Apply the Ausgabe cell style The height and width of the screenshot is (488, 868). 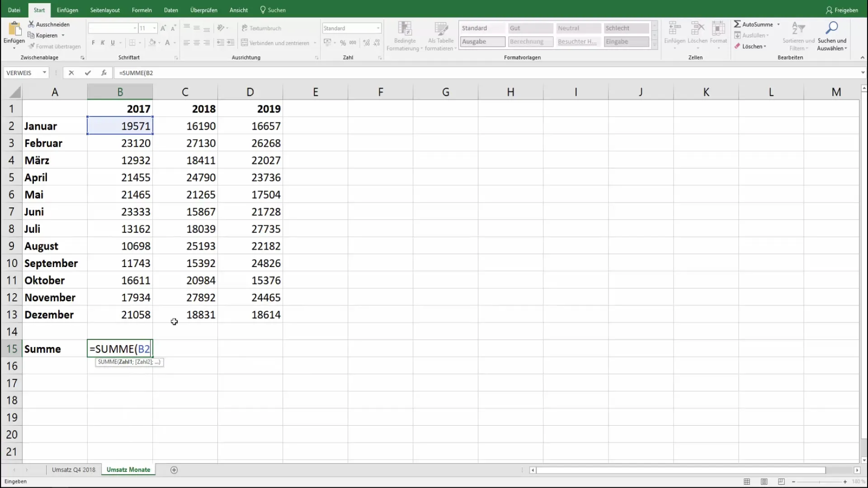[x=482, y=42]
